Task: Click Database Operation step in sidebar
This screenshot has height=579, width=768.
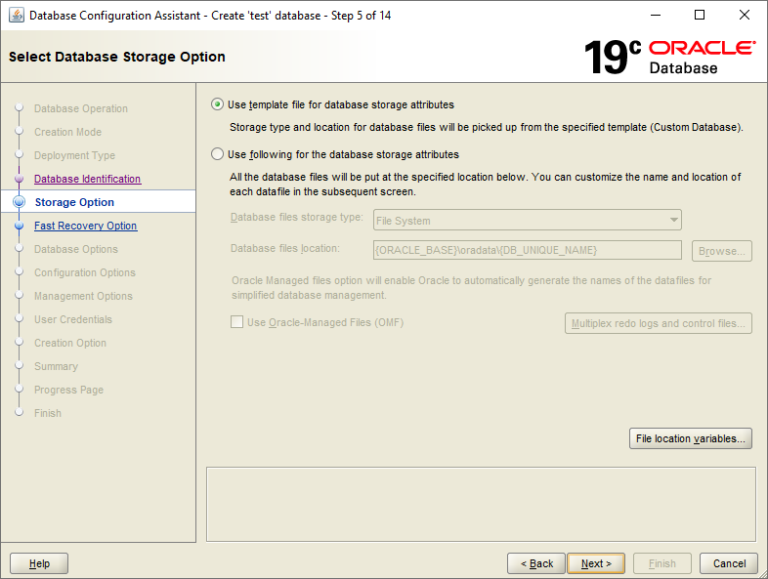Action: point(81,108)
